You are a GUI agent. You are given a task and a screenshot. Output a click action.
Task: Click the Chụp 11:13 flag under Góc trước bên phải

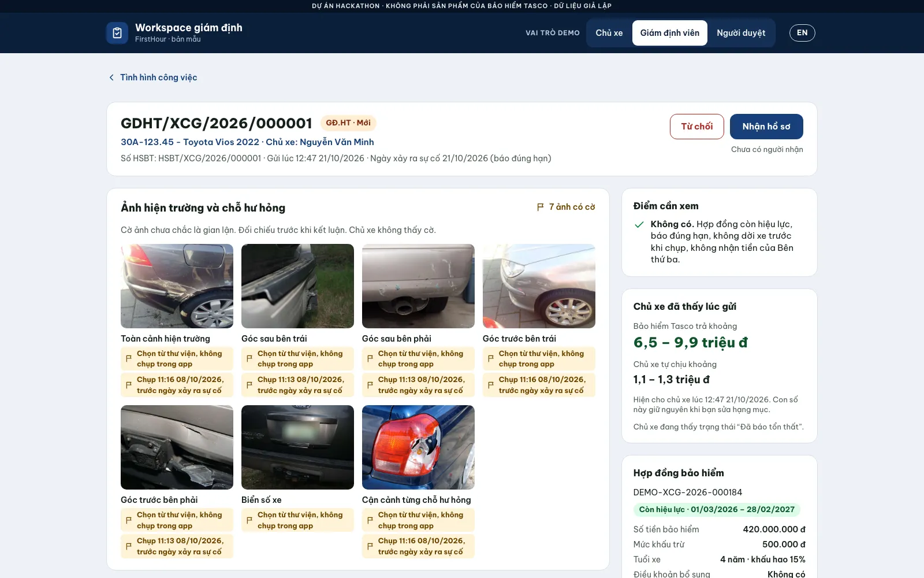(x=177, y=546)
